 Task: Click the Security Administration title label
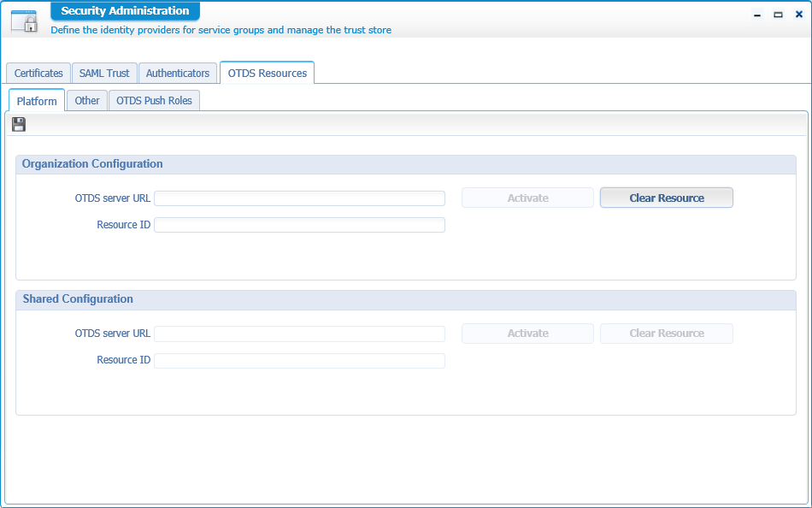126,11
